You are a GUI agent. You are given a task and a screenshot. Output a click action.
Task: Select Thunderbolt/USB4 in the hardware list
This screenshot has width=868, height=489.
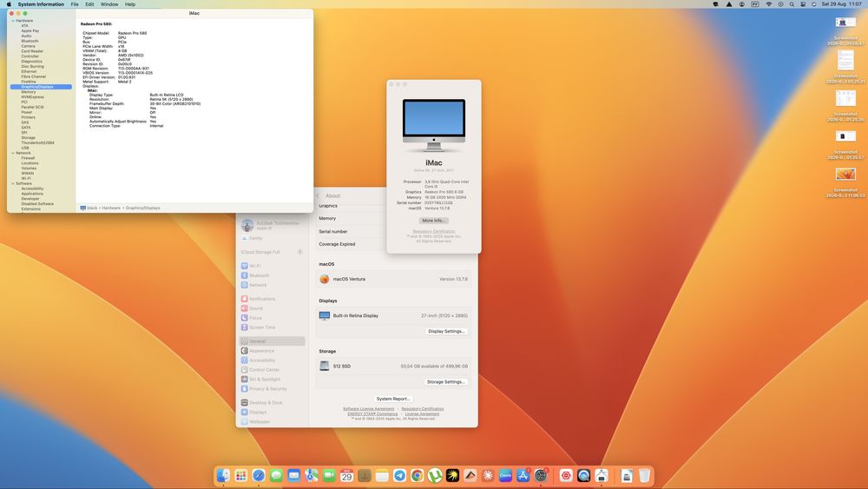click(37, 143)
